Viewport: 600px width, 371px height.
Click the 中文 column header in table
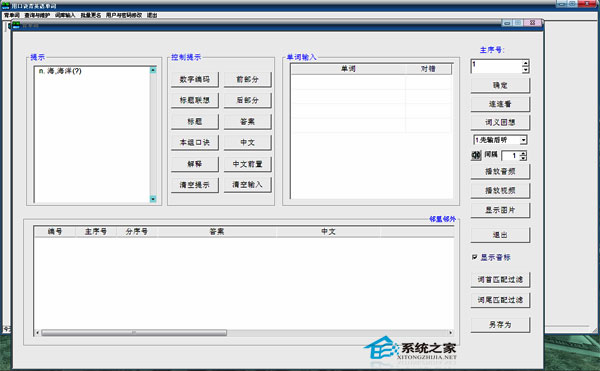click(x=328, y=231)
